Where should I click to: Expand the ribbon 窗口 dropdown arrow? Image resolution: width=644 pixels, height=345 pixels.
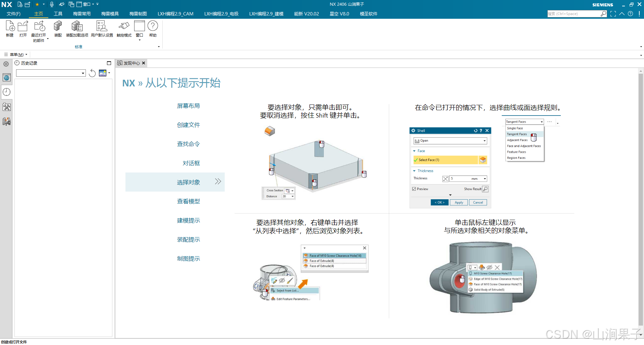coord(140,40)
